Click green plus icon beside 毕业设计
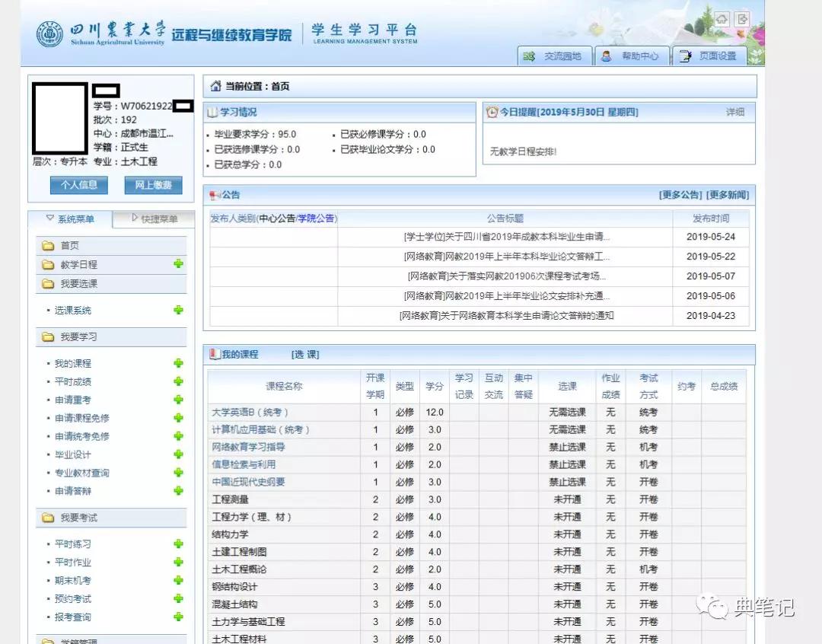The height and width of the screenshot is (644, 822). [x=178, y=454]
